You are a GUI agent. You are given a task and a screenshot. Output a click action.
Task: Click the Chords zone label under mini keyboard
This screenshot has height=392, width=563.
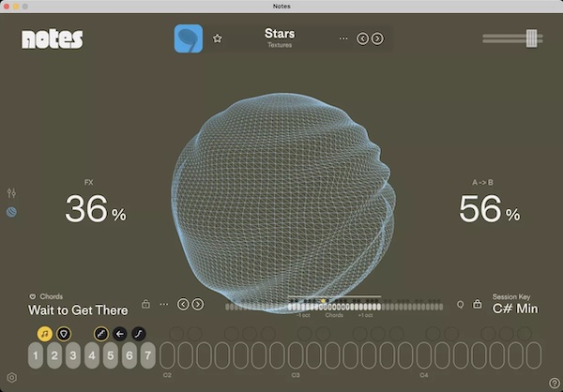(334, 315)
